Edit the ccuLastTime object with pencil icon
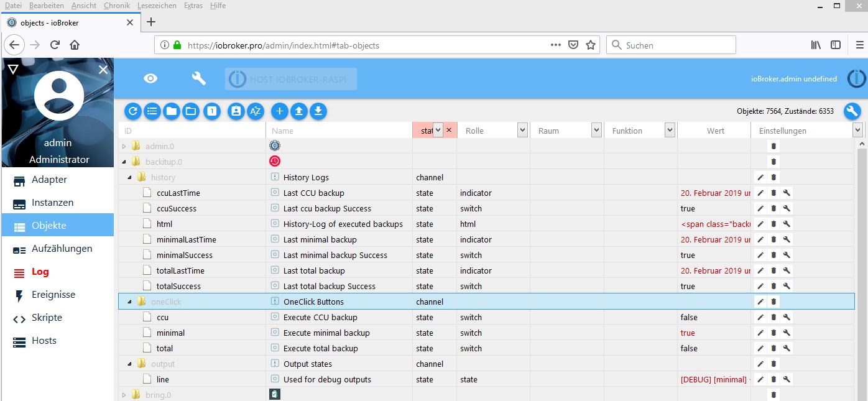 [x=760, y=193]
